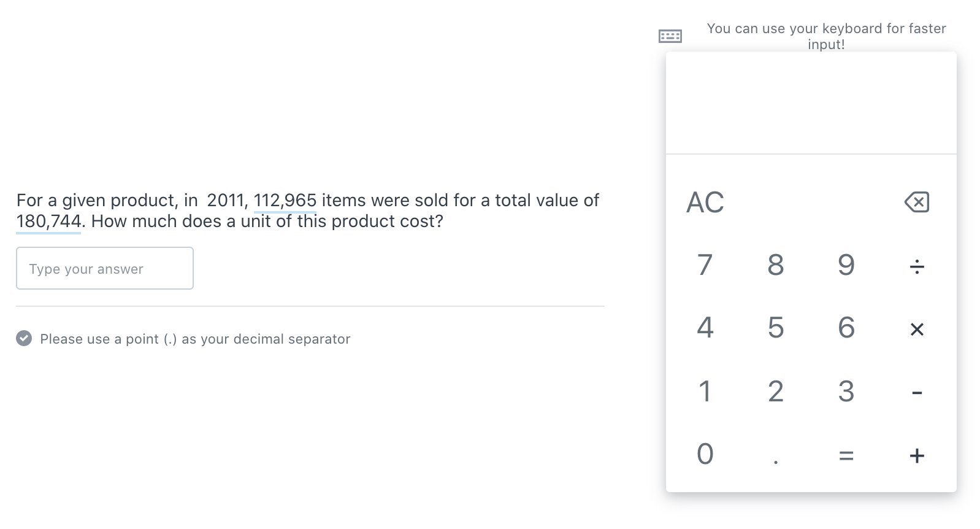Click the calculator backspace icon
Image resolution: width=980 pixels, height=529 pixels.
916,202
